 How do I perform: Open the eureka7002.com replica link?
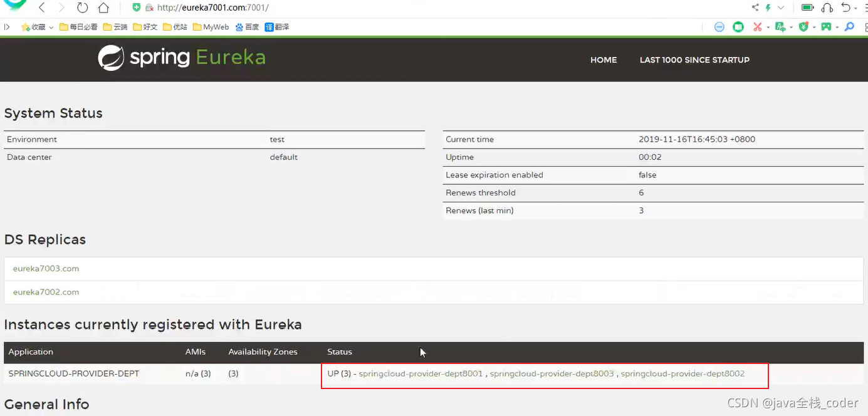coord(46,293)
